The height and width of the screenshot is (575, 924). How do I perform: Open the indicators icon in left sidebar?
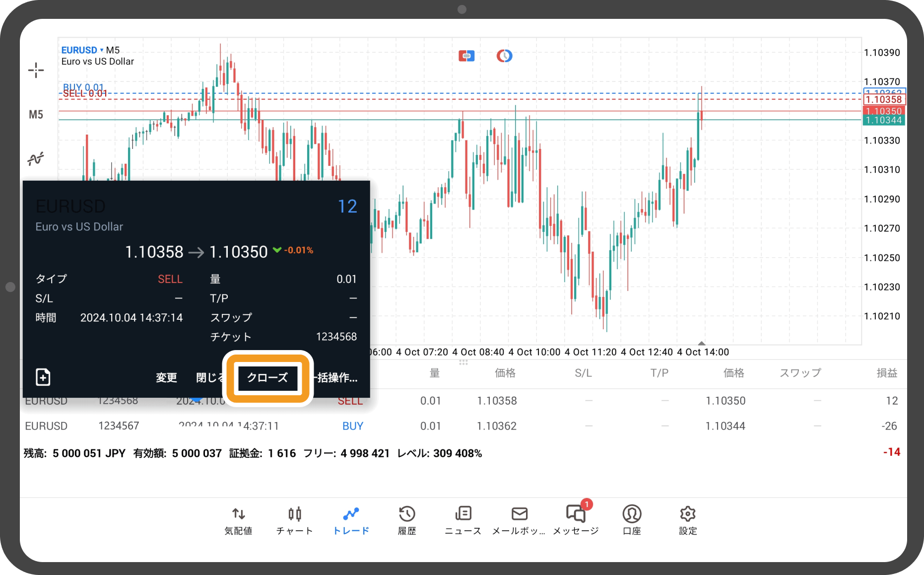[x=36, y=159]
